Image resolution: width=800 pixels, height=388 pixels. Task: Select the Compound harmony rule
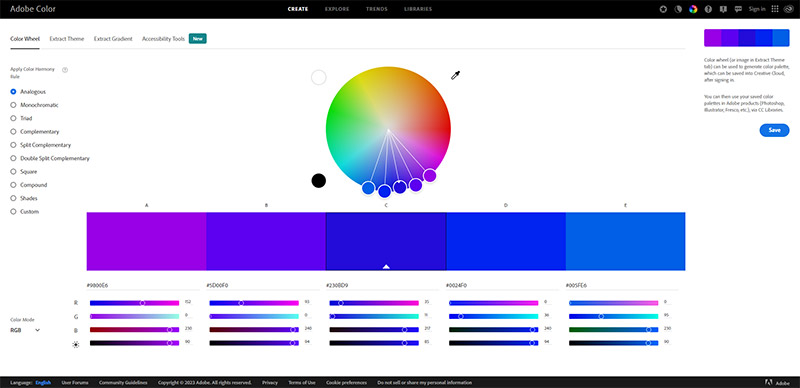[29, 185]
